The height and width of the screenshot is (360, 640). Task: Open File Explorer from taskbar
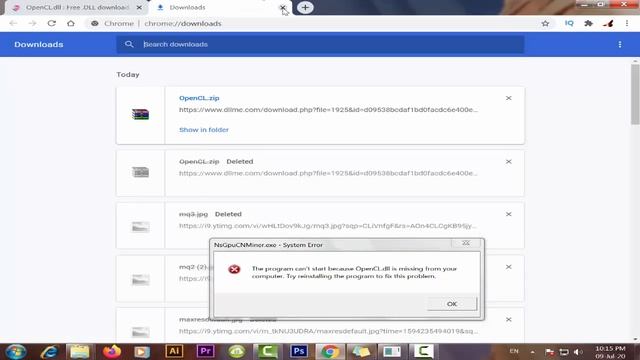coord(80,351)
